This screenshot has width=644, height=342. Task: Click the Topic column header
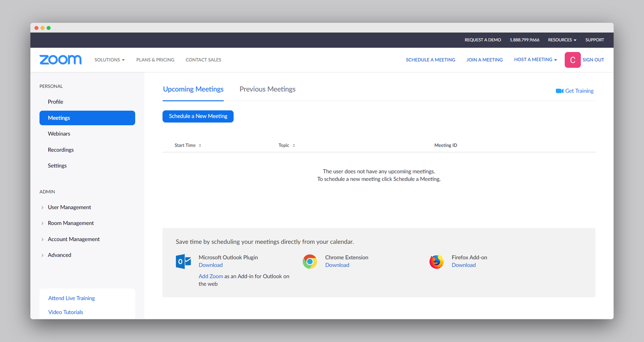(284, 145)
